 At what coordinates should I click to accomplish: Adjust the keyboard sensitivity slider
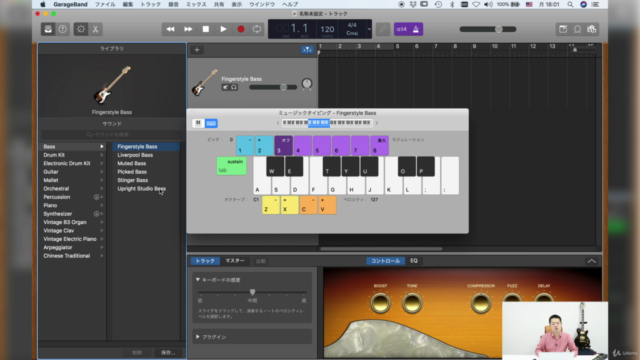pyautogui.click(x=252, y=292)
